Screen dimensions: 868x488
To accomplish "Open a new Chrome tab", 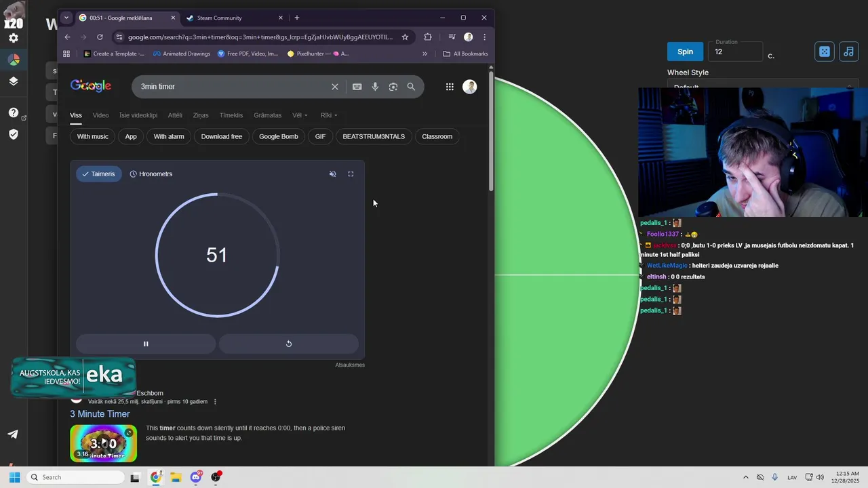I will tap(297, 18).
